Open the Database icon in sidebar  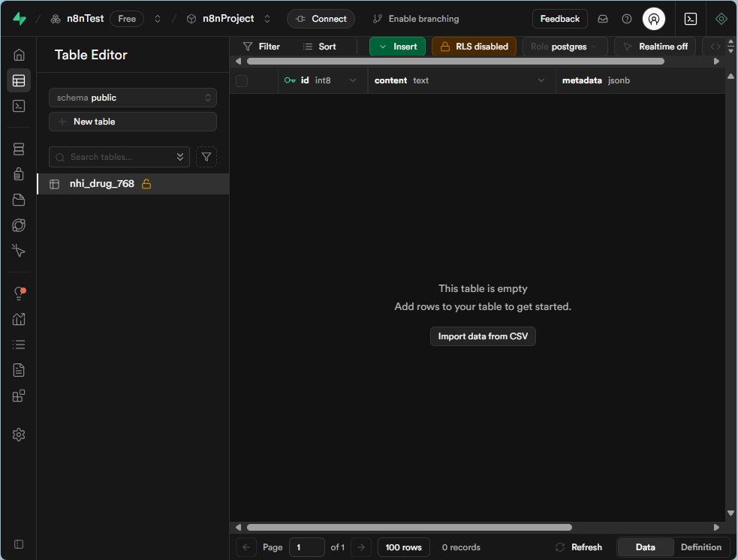19,149
